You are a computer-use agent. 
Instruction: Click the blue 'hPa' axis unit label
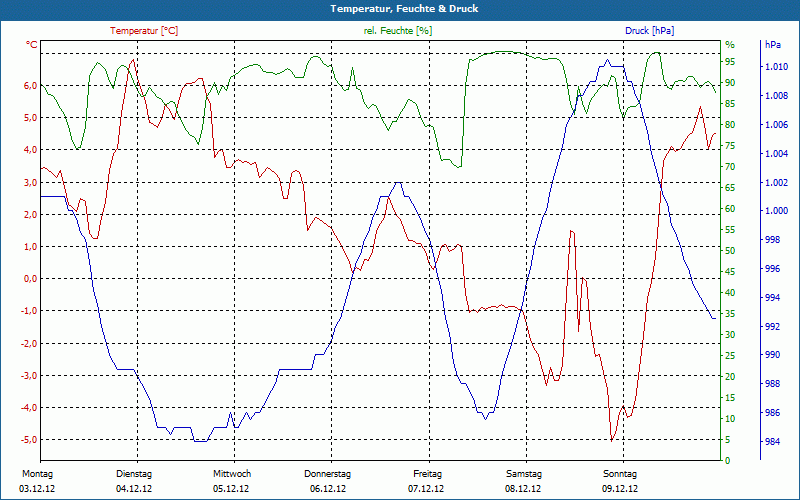pyautogui.click(x=772, y=45)
